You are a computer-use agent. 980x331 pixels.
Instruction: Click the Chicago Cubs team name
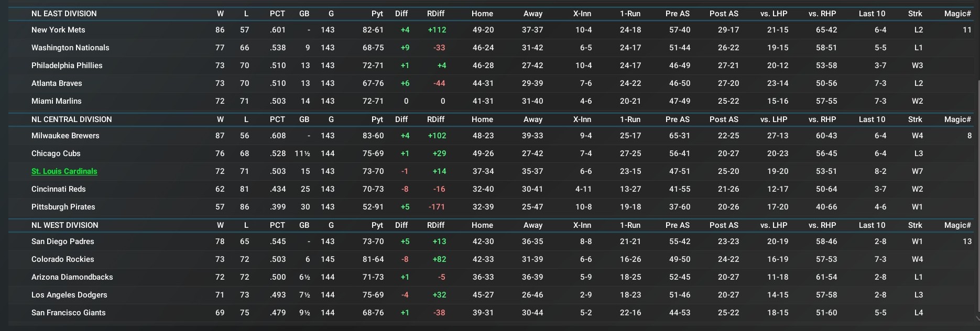[56, 153]
